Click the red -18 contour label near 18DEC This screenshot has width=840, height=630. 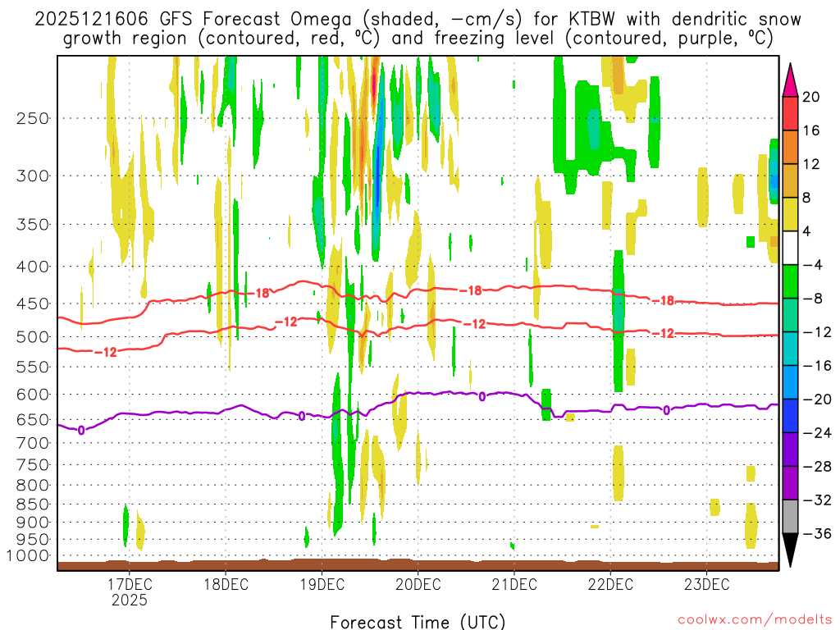[261, 293]
